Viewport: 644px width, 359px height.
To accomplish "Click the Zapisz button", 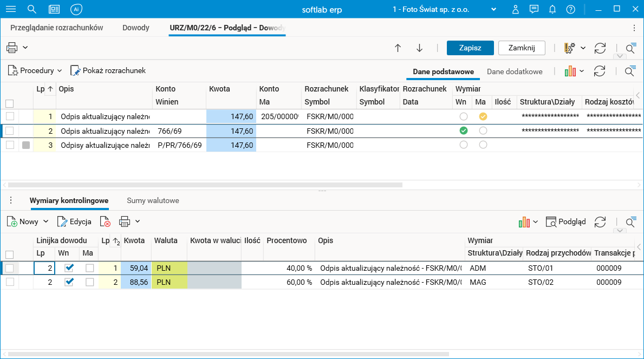I will point(470,48).
